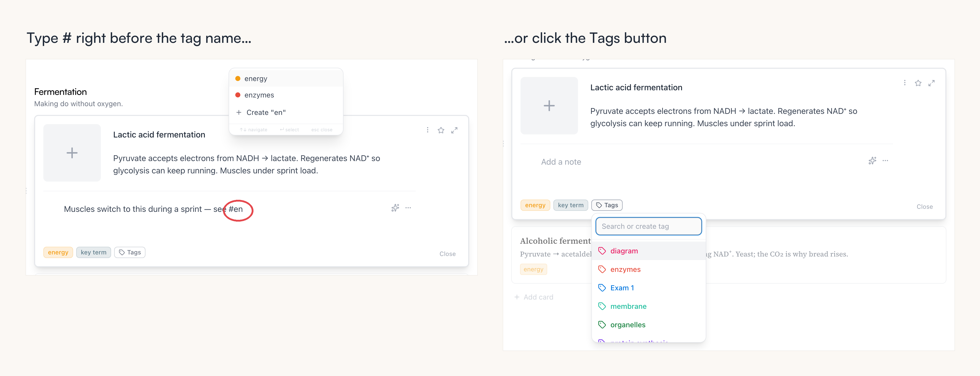Open the Alcoholic fermentation card title

coord(555,241)
